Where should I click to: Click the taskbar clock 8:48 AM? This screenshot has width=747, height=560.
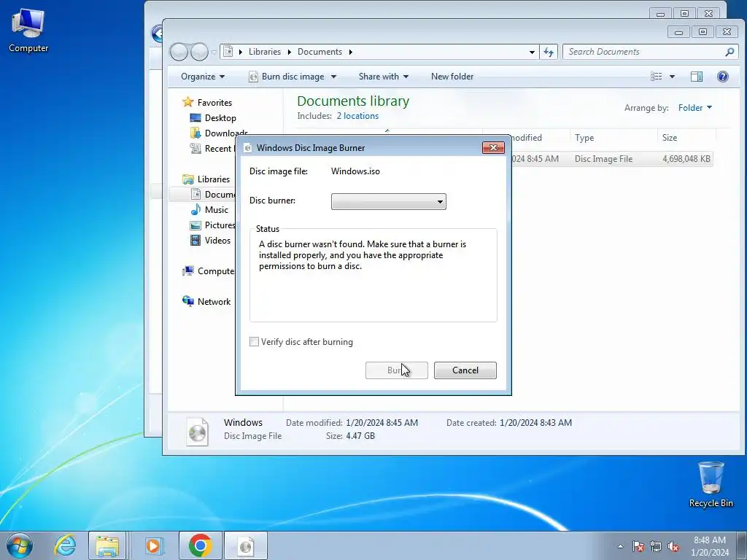point(709,540)
